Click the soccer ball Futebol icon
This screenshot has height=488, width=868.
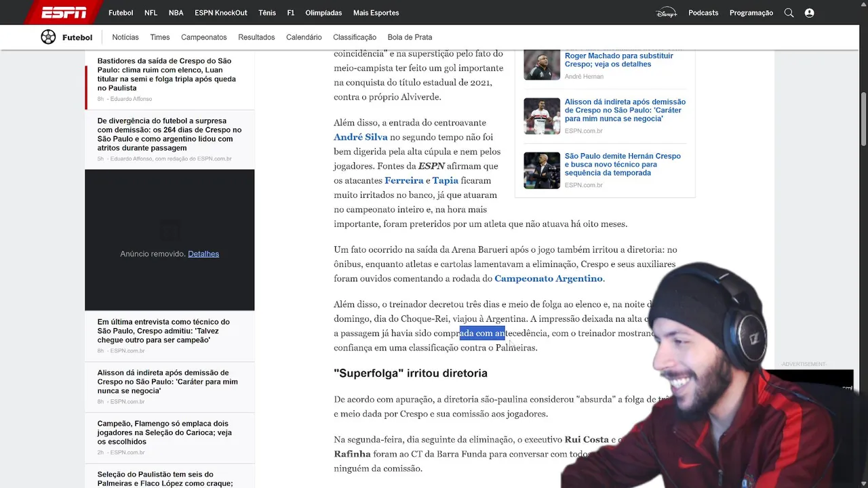pyautogui.click(x=48, y=37)
